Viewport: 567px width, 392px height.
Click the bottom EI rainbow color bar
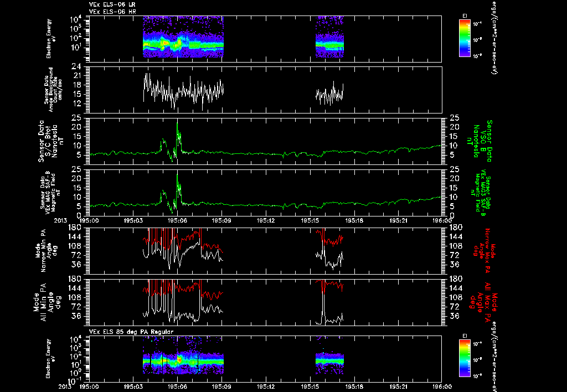click(x=465, y=358)
